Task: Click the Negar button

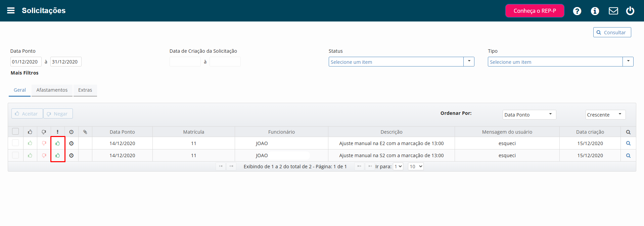Action: [x=58, y=114]
